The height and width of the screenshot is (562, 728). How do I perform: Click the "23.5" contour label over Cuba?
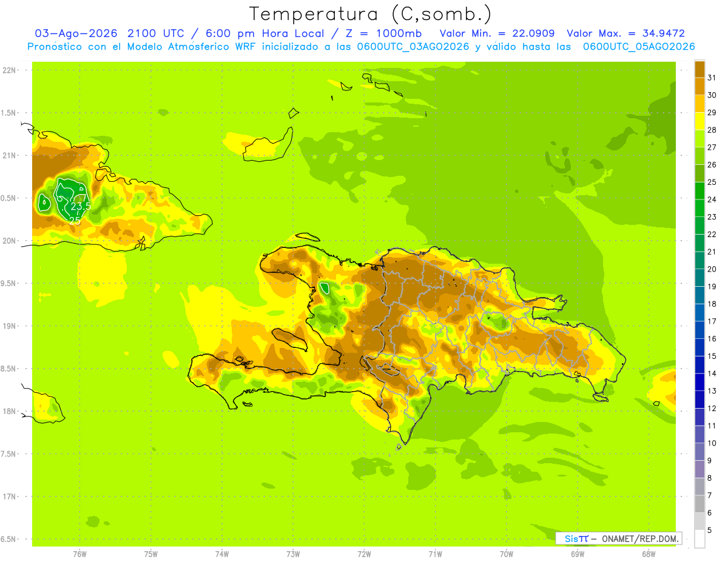(x=81, y=207)
